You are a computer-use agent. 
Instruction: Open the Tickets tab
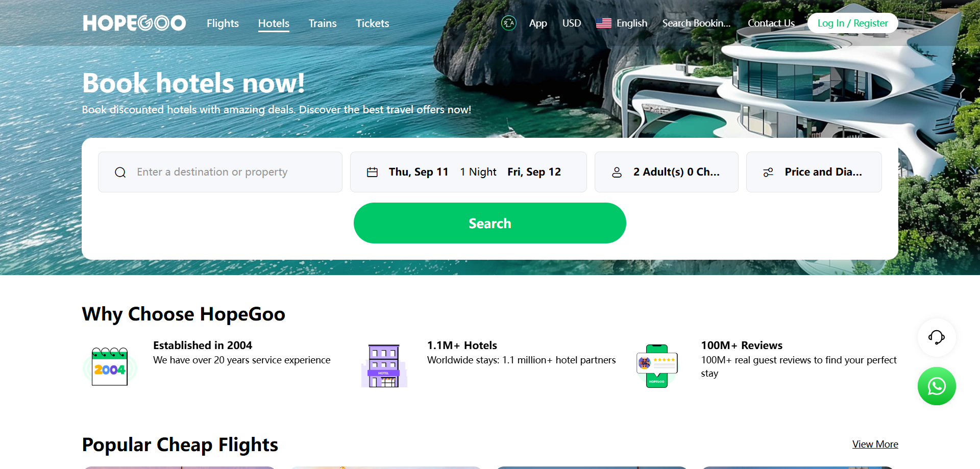372,23
